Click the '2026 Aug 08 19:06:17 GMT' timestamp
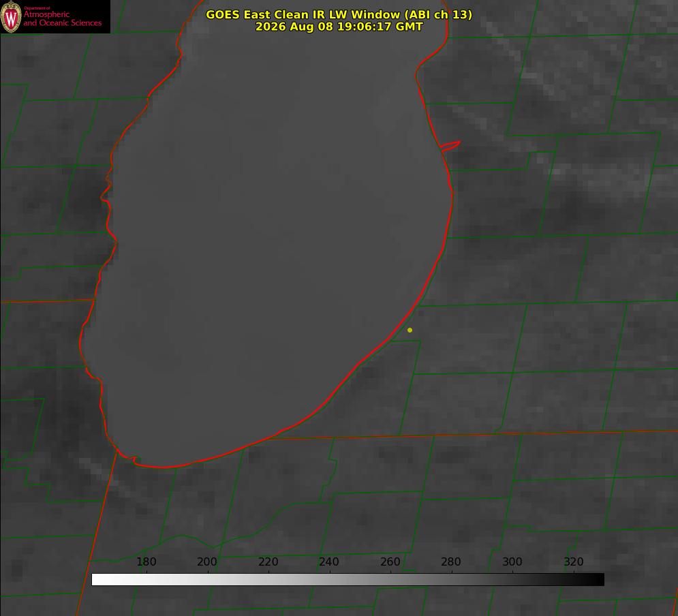 point(339,27)
